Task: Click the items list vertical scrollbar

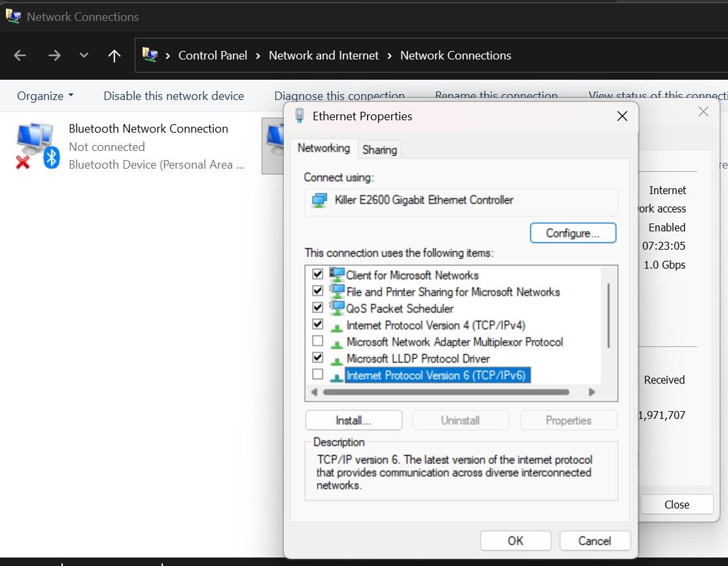Action: (608, 316)
